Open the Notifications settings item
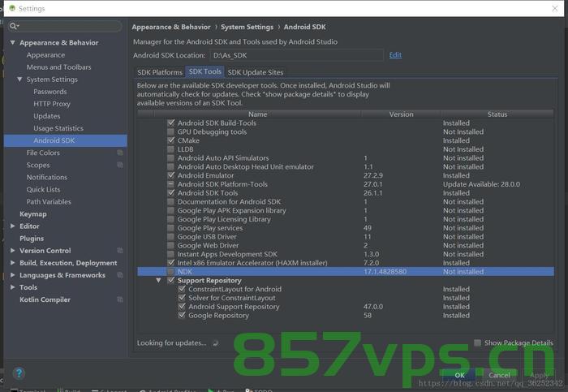Image resolution: width=568 pixels, height=392 pixels. 47,177
